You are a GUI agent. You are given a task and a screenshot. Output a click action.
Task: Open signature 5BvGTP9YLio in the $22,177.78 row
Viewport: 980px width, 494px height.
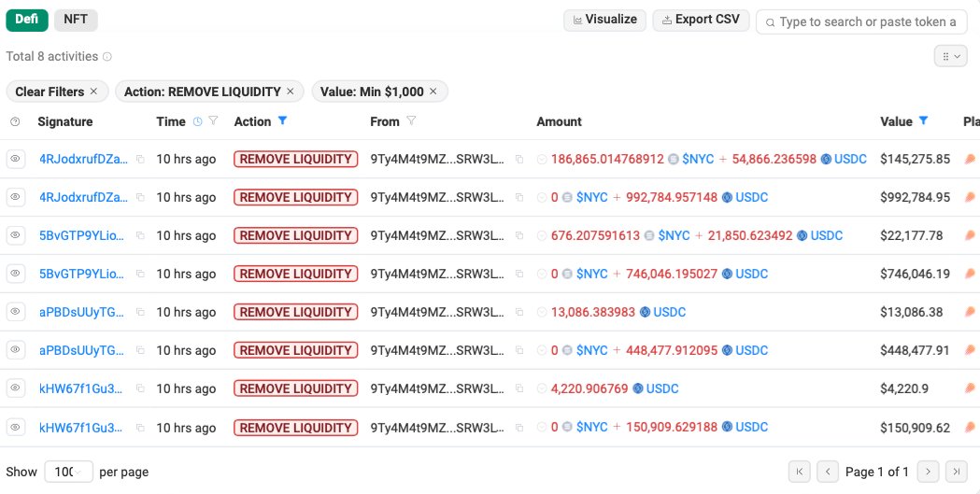coord(82,235)
